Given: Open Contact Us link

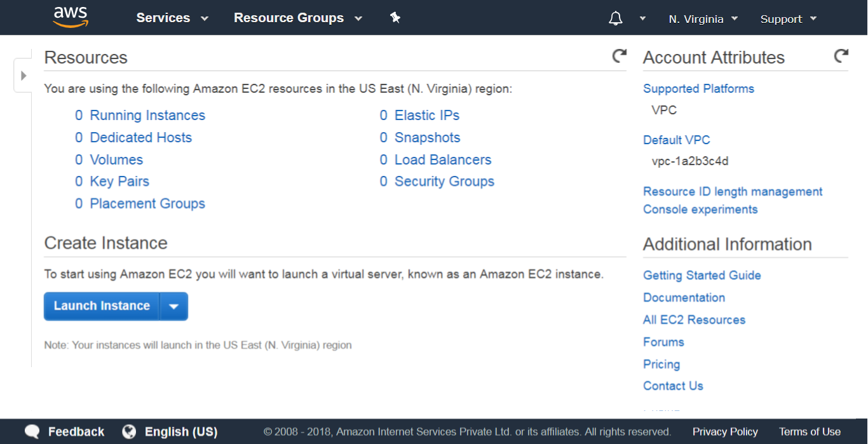Looking at the screenshot, I should 673,386.
